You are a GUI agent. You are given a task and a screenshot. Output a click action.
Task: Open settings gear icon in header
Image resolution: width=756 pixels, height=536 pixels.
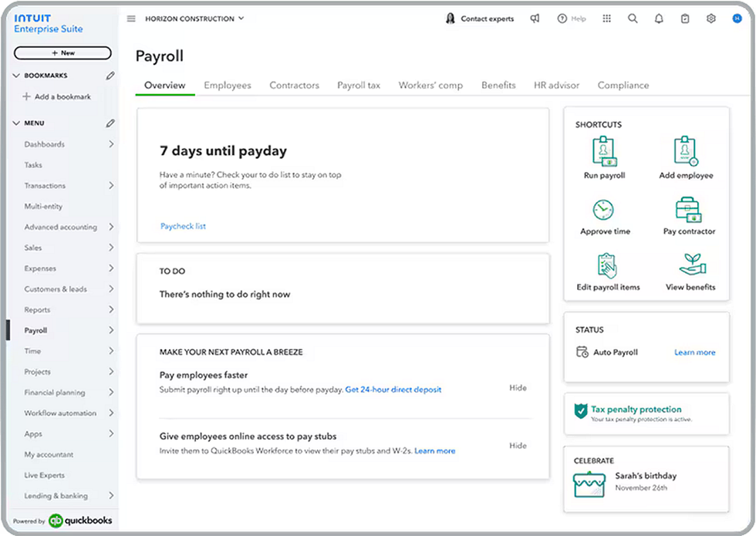click(x=710, y=19)
